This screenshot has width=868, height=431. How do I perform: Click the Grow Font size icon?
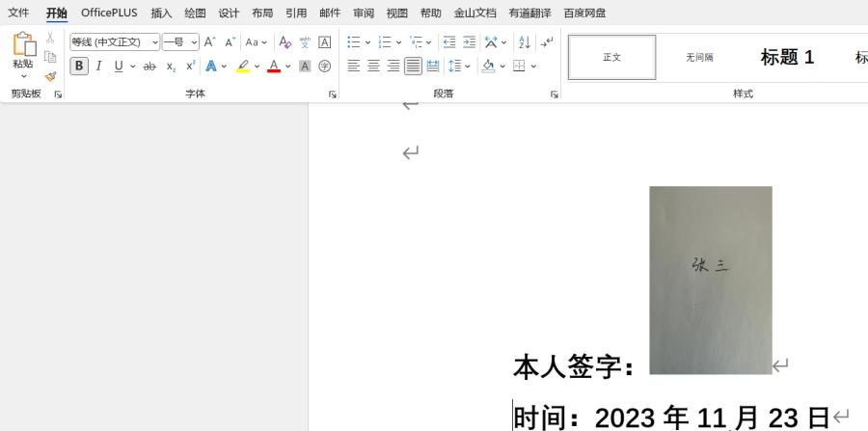(209, 42)
